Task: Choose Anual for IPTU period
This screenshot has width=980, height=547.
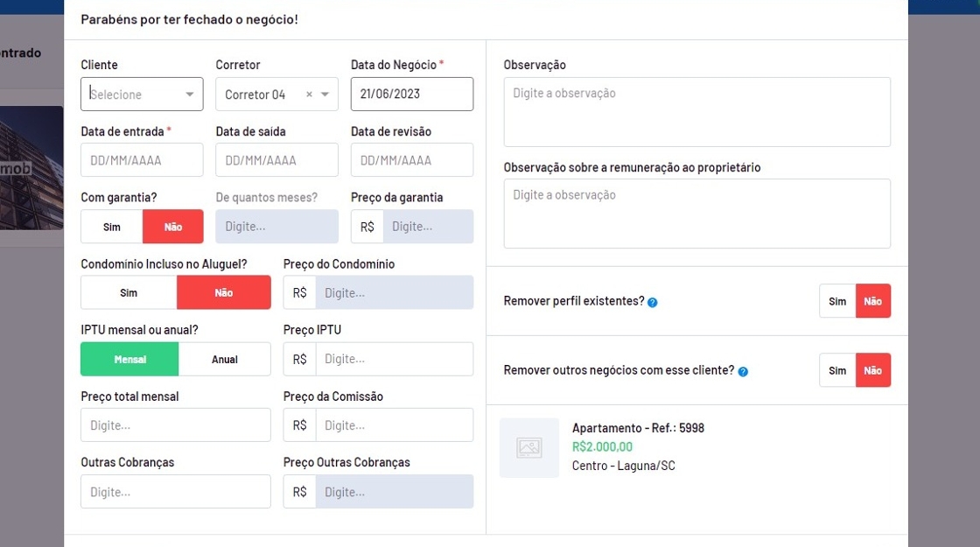Action: point(225,360)
